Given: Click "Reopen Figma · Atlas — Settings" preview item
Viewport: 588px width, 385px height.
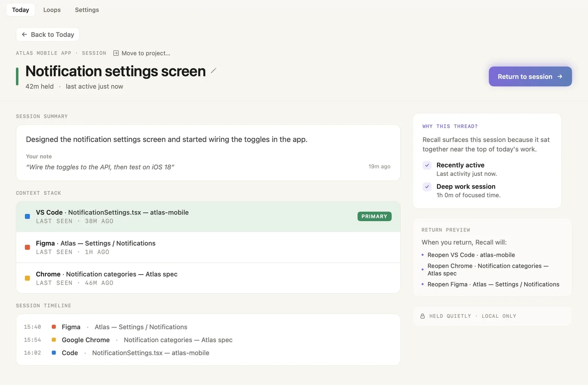Looking at the screenshot, I should pos(493,284).
